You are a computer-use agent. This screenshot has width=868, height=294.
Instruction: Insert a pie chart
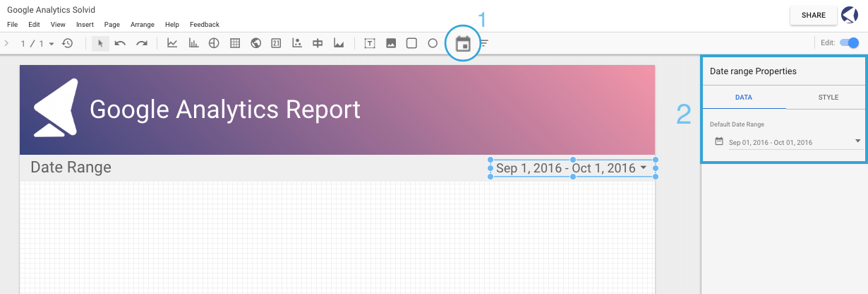tap(214, 43)
